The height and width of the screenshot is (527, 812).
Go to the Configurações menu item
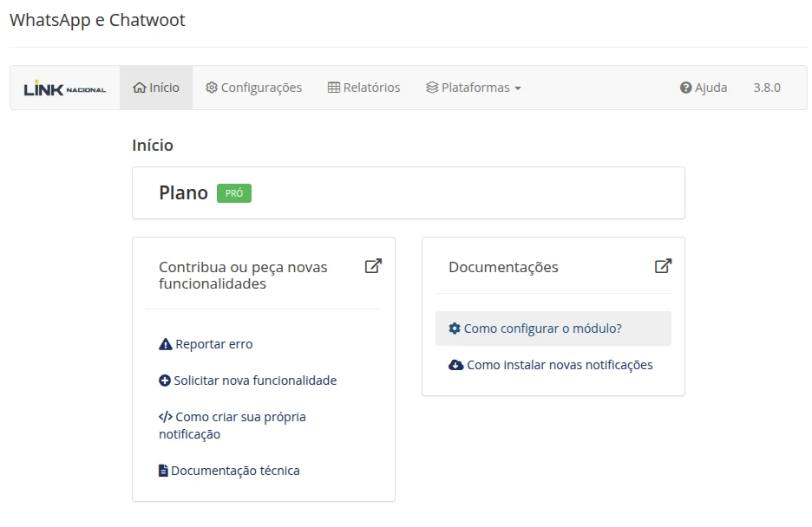(253, 88)
